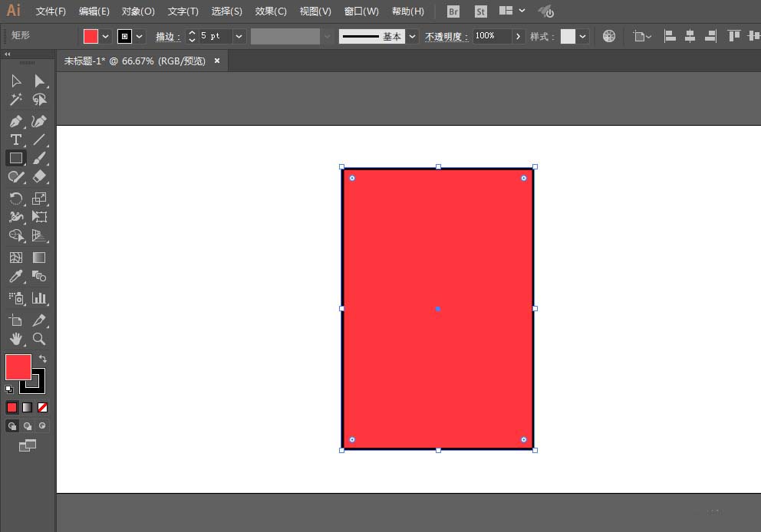Select the Gradient tool
The height and width of the screenshot is (532, 761).
(39, 258)
